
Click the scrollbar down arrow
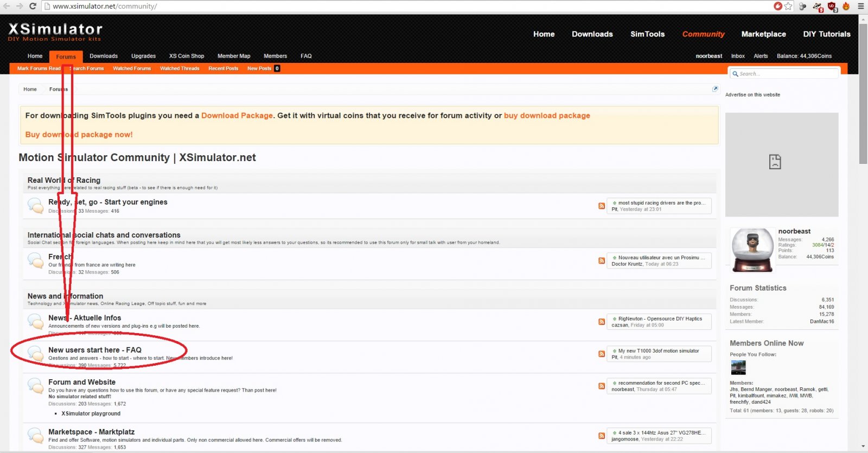pyautogui.click(x=863, y=447)
